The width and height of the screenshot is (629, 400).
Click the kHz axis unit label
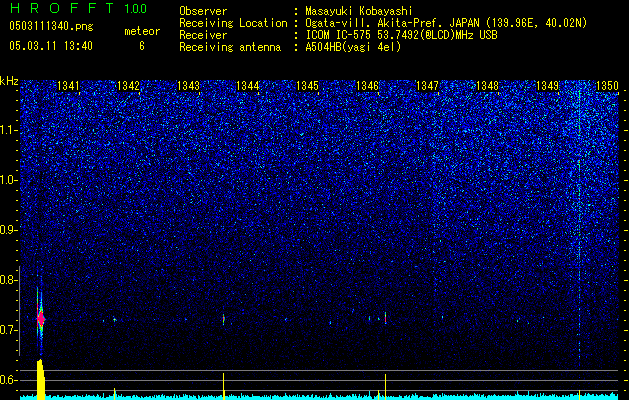coord(9,81)
